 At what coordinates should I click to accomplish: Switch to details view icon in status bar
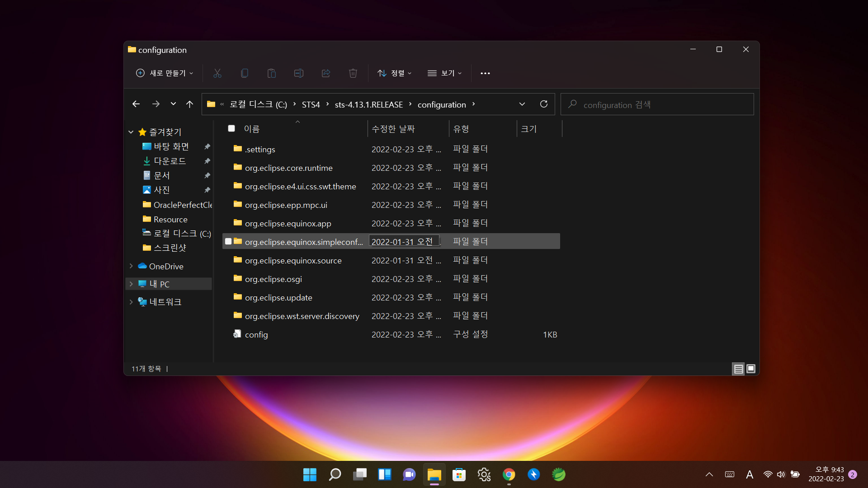tap(738, 369)
